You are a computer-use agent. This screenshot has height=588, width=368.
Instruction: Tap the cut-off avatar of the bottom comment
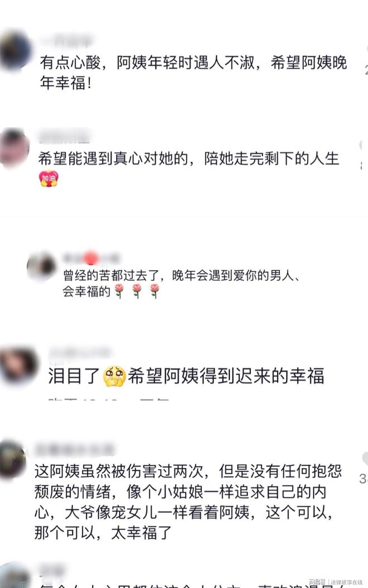(x=14, y=576)
